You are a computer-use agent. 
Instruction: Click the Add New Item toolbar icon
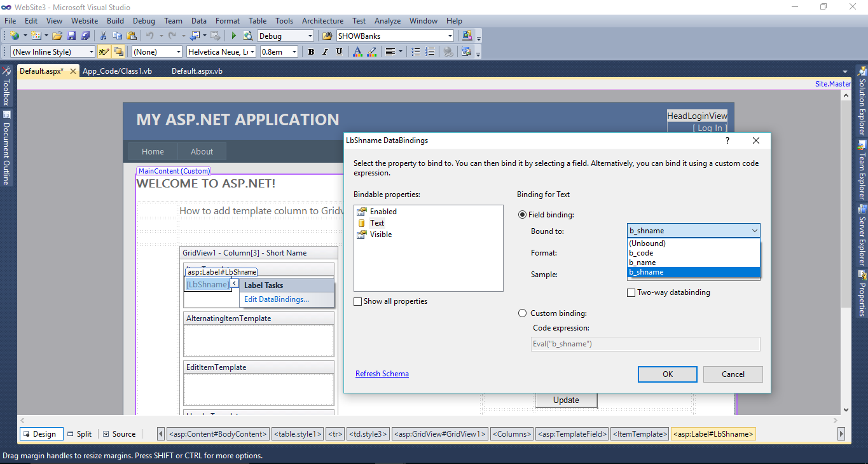pyautogui.click(x=36, y=36)
